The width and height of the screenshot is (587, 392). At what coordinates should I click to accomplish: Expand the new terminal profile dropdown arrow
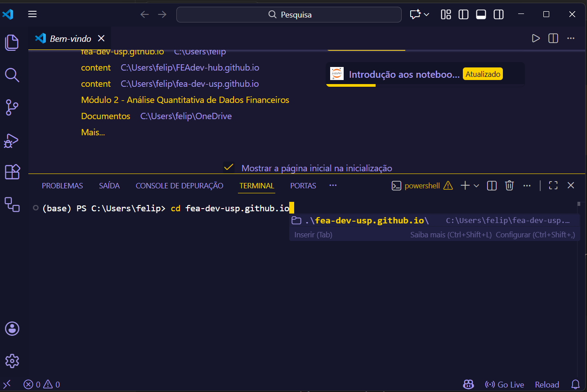477,186
